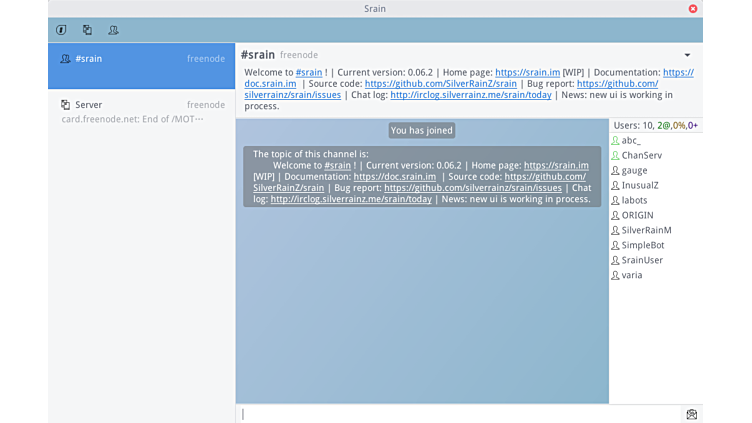Select ChanServ in the user list
This screenshot has width=752, height=423.
(641, 156)
